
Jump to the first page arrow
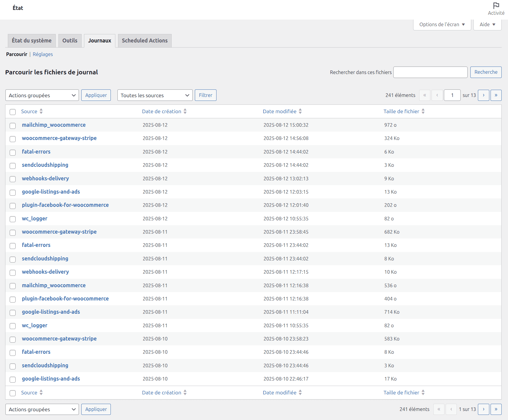click(x=425, y=95)
